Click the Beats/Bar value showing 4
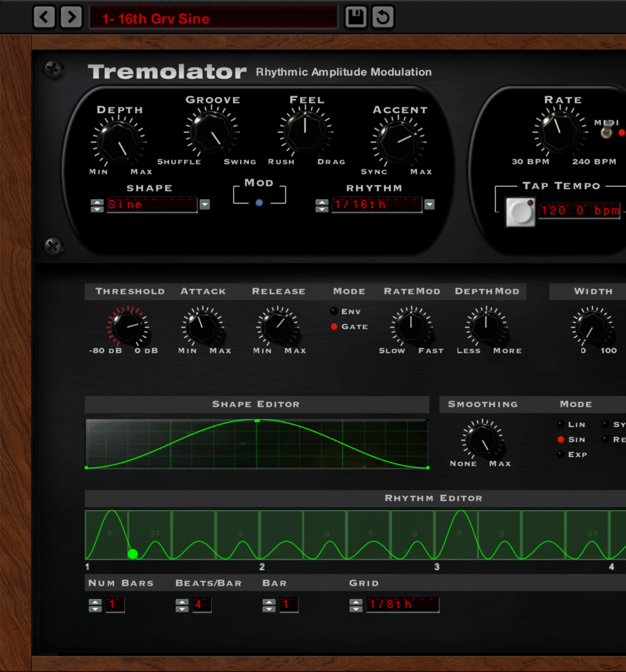The height and width of the screenshot is (672, 626). 202,605
